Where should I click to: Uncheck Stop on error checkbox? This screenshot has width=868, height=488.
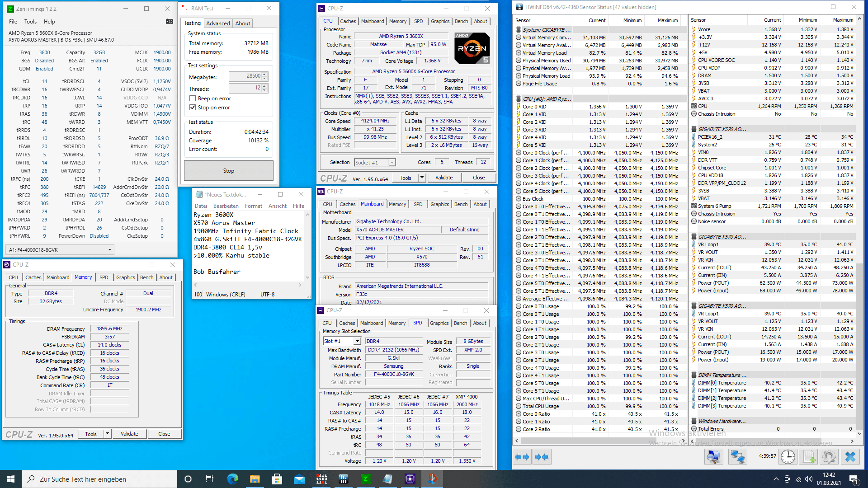[193, 108]
